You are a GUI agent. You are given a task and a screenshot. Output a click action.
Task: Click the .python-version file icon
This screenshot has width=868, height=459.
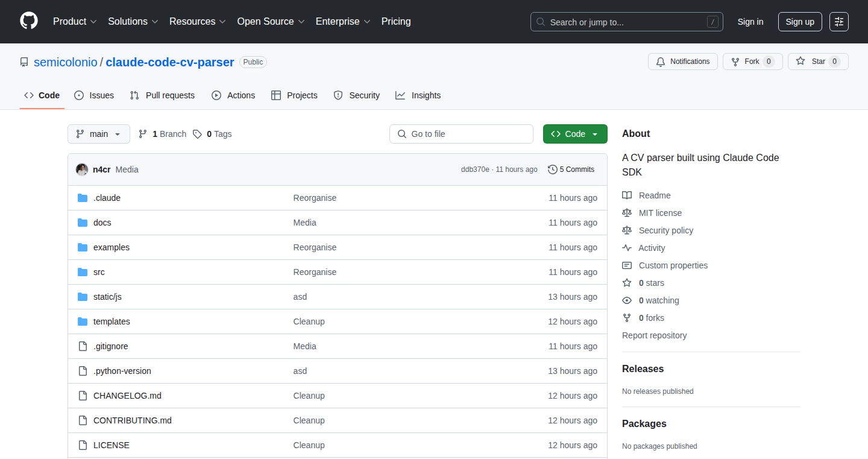pyautogui.click(x=83, y=371)
